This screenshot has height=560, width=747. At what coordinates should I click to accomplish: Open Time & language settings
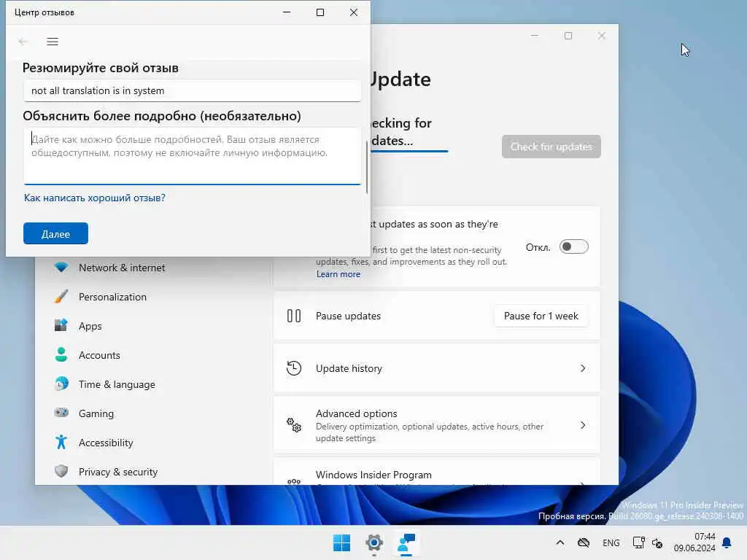[117, 384]
